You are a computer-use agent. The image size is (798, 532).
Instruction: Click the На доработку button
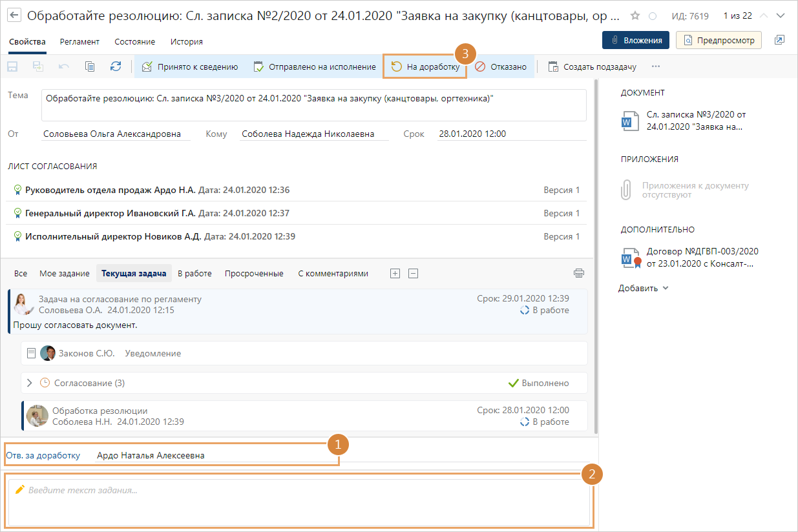[x=426, y=66]
